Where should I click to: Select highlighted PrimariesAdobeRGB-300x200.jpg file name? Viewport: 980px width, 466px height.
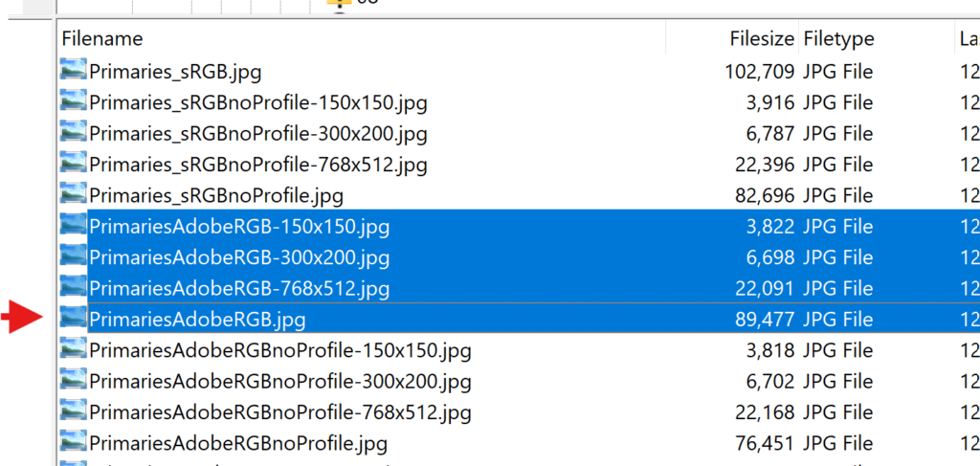239,258
